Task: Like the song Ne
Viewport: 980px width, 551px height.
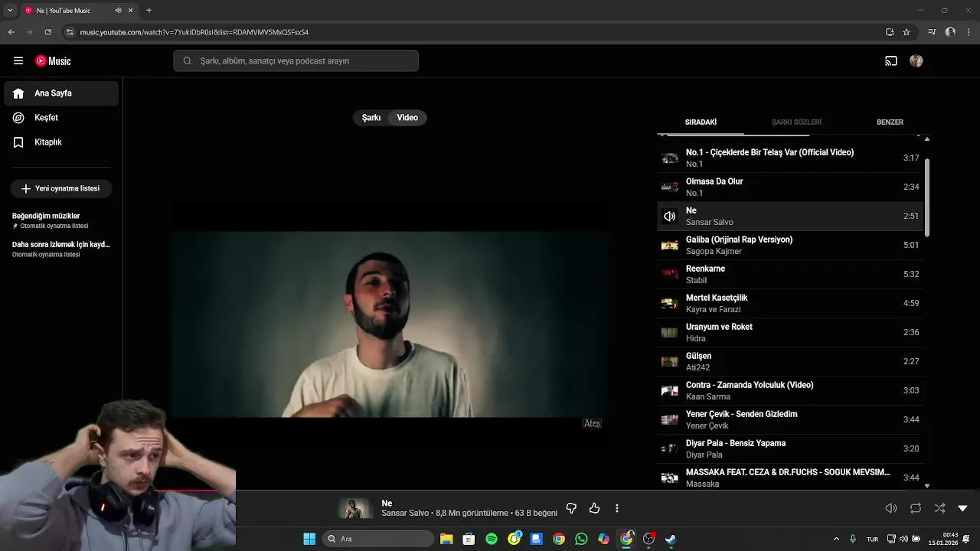Action: click(x=595, y=508)
